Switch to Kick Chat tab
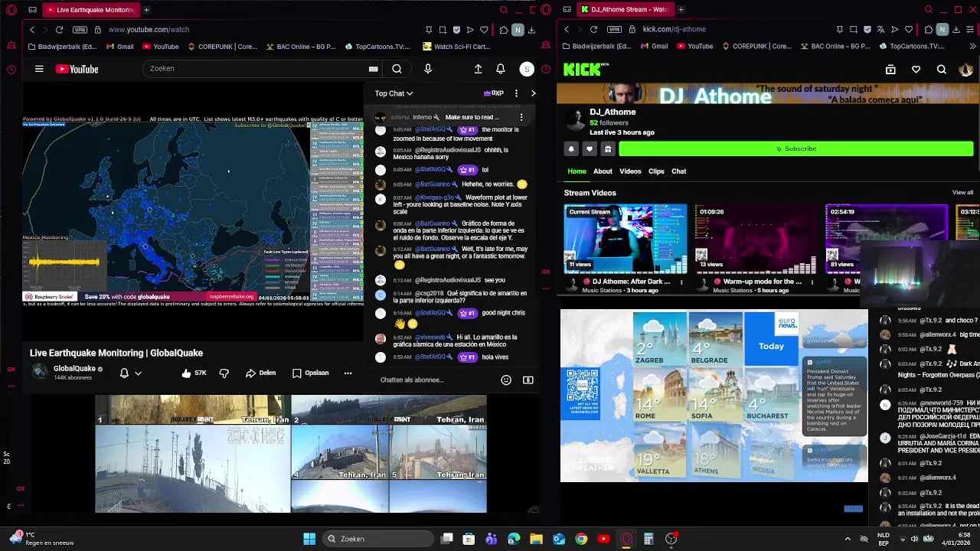Screen dimensions: 980x551 pos(679,171)
